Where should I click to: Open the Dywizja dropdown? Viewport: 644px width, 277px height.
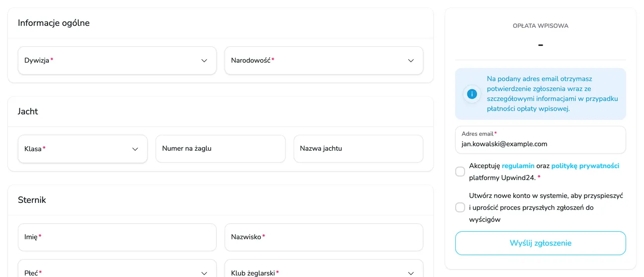(117, 61)
